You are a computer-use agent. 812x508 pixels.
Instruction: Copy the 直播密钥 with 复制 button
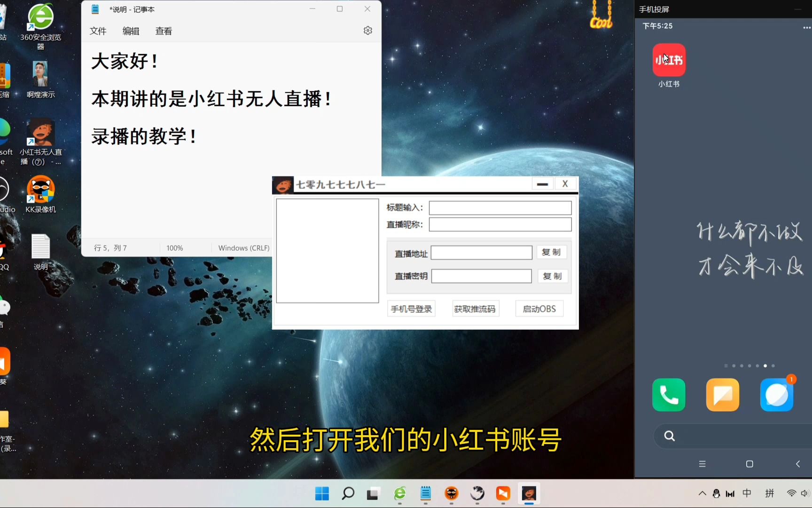pos(553,276)
